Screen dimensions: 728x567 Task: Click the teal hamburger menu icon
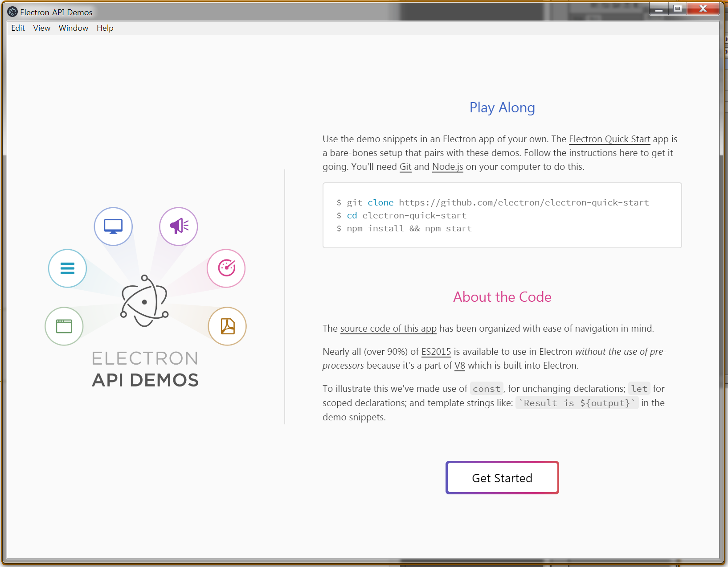[x=67, y=268]
